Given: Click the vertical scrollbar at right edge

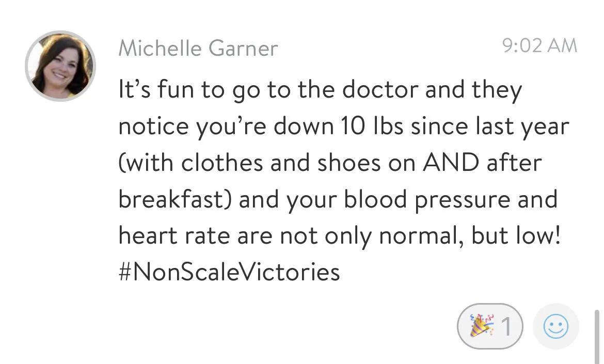Looking at the screenshot, I should (x=597, y=337).
